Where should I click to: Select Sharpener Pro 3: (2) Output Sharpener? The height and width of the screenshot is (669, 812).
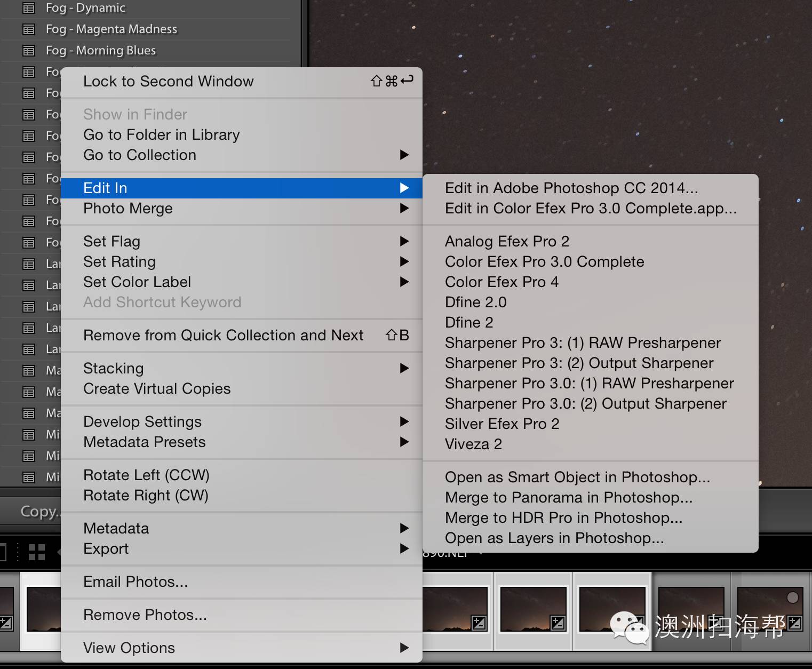591,363
